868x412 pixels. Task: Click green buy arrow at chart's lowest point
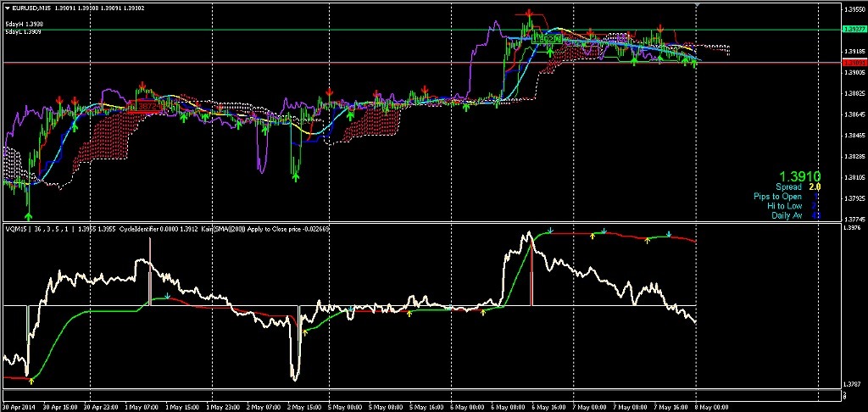coord(29,206)
